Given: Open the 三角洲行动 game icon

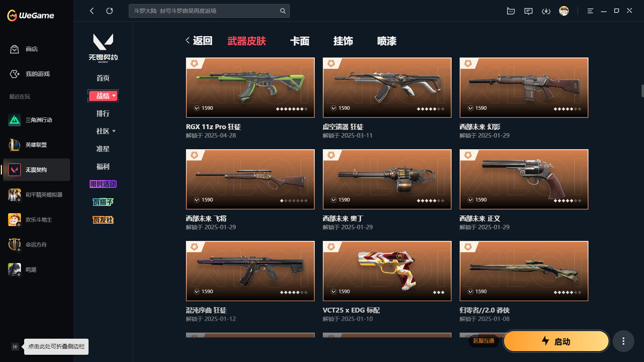Looking at the screenshot, I should (x=14, y=120).
